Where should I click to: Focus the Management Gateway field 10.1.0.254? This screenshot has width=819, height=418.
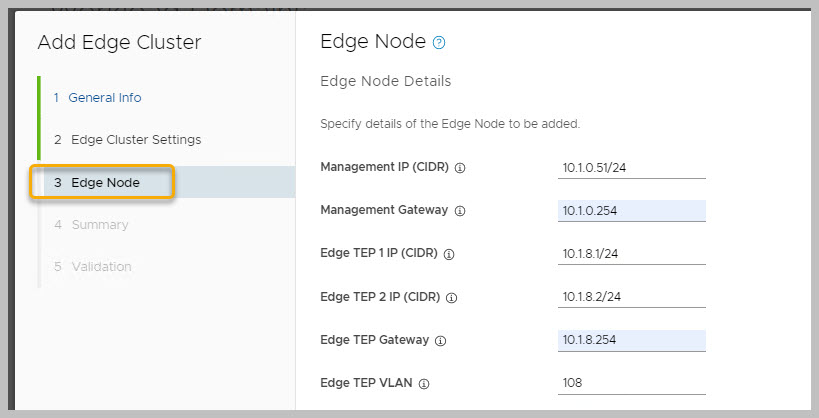coord(632,210)
